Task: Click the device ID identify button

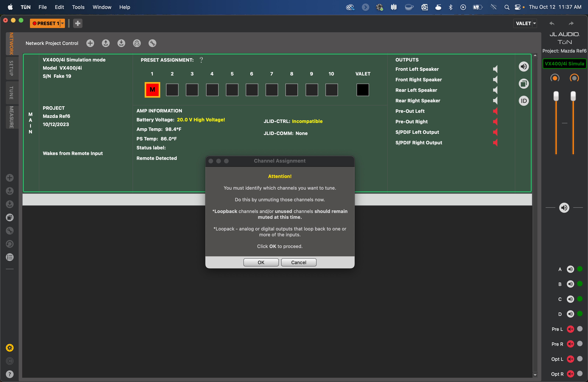Action: click(523, 101)
